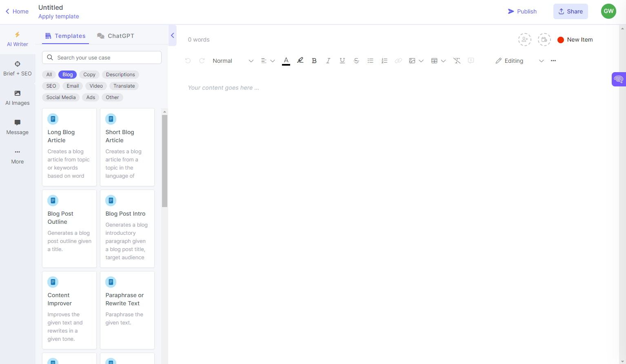Assign a person to this document
626x364 pixels.
(524, 39)
